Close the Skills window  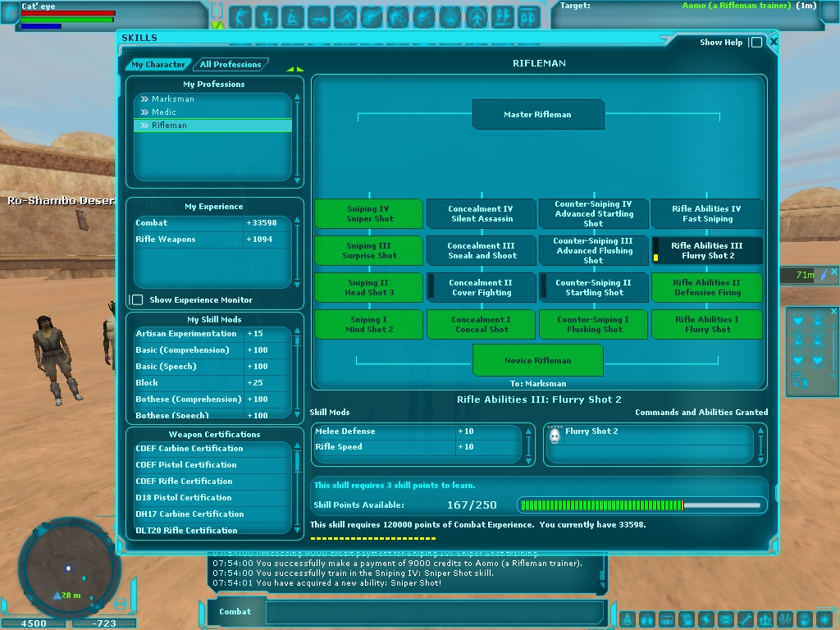(x=773, y=42)
